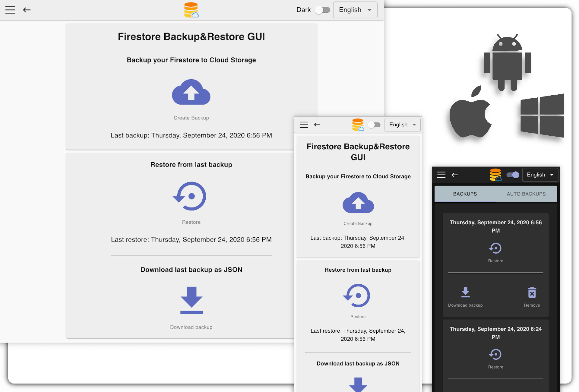Click the Firestore database logo in large window
579x392 pixels.
pyautogui.click(x=191, y=10)
